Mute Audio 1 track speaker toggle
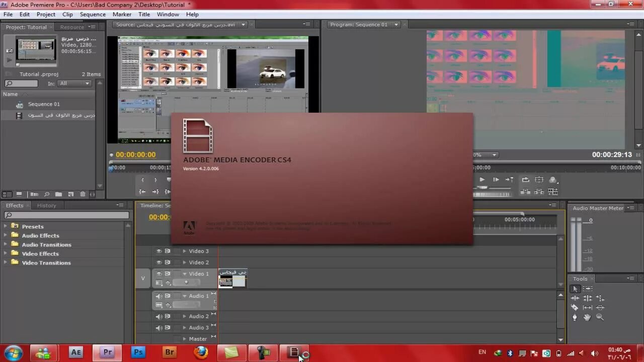 (159, 296)
